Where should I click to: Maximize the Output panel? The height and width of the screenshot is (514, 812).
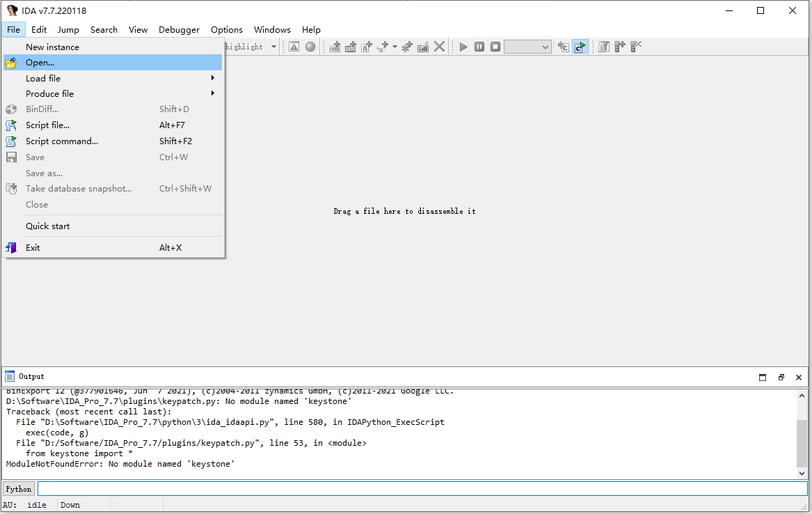click(763, 377)
